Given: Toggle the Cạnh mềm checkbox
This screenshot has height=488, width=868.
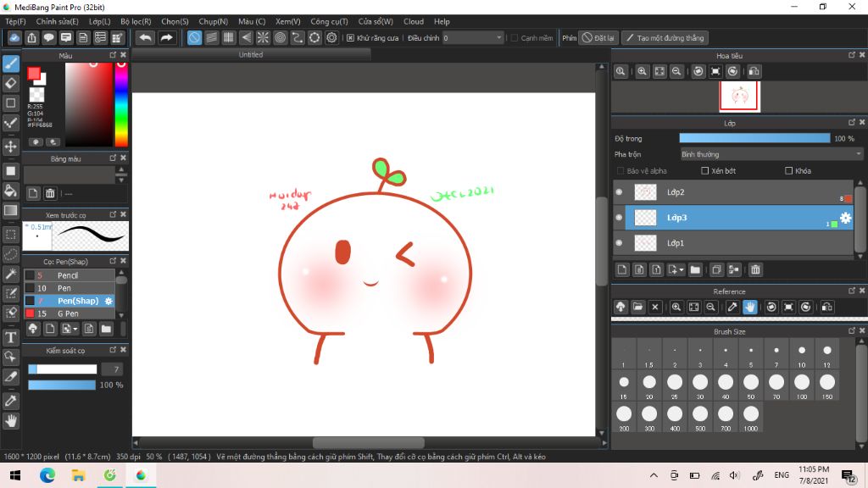Looking at the screenshot, I should pos(515,37).
